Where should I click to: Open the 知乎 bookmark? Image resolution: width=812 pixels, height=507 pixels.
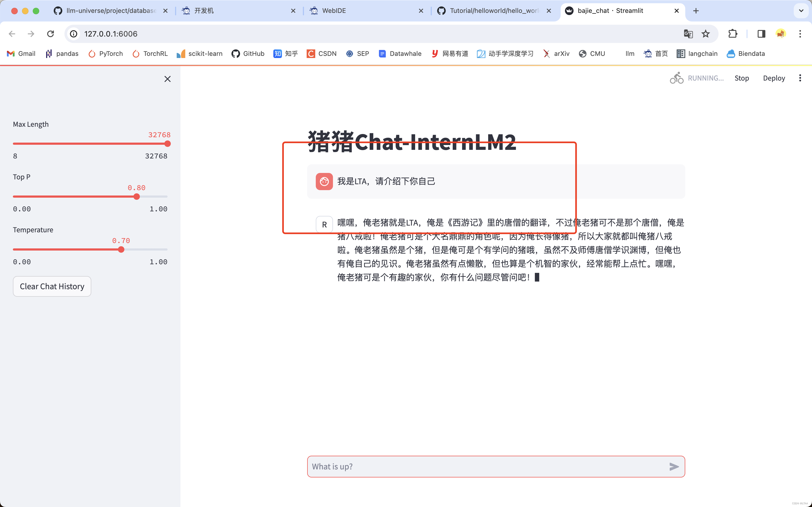click(x=285, y=54)
